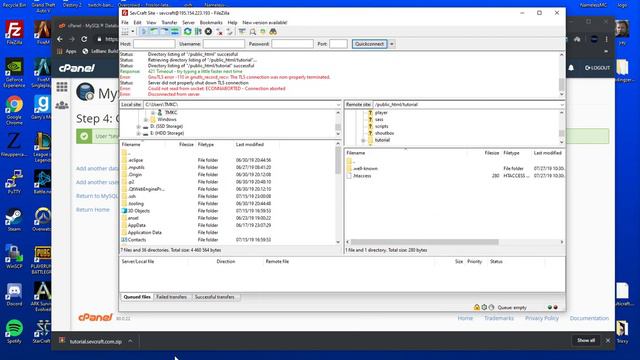The image size is (640, 360).
Task: Expand tutorial folder in remote tree
Action: click(x=363, y=140)
